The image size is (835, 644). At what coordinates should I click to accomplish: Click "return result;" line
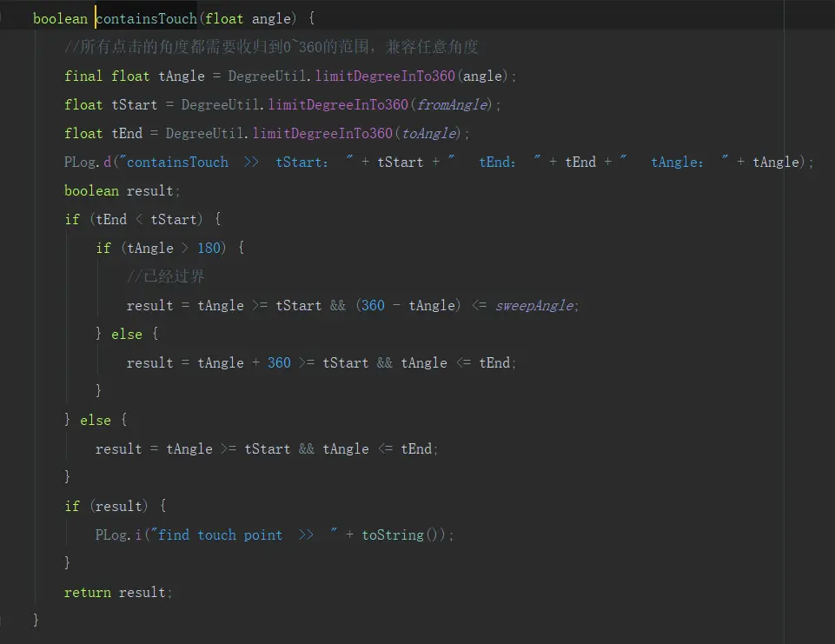(117, 593)
